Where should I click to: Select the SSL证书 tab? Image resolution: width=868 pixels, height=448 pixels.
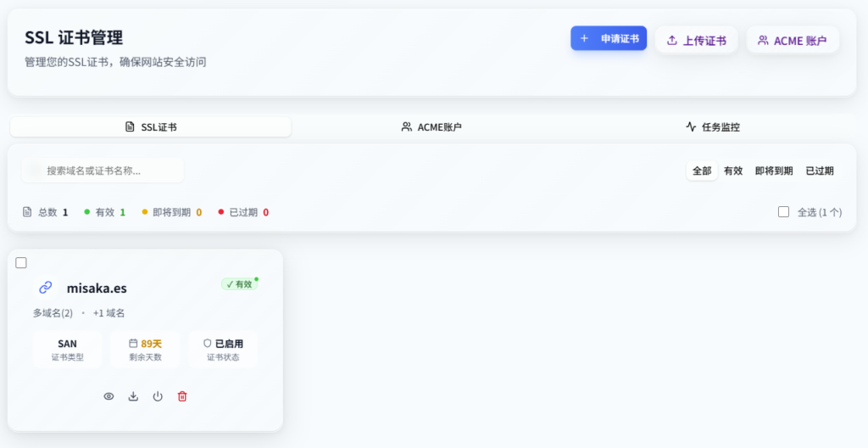(x=151, y=127)
